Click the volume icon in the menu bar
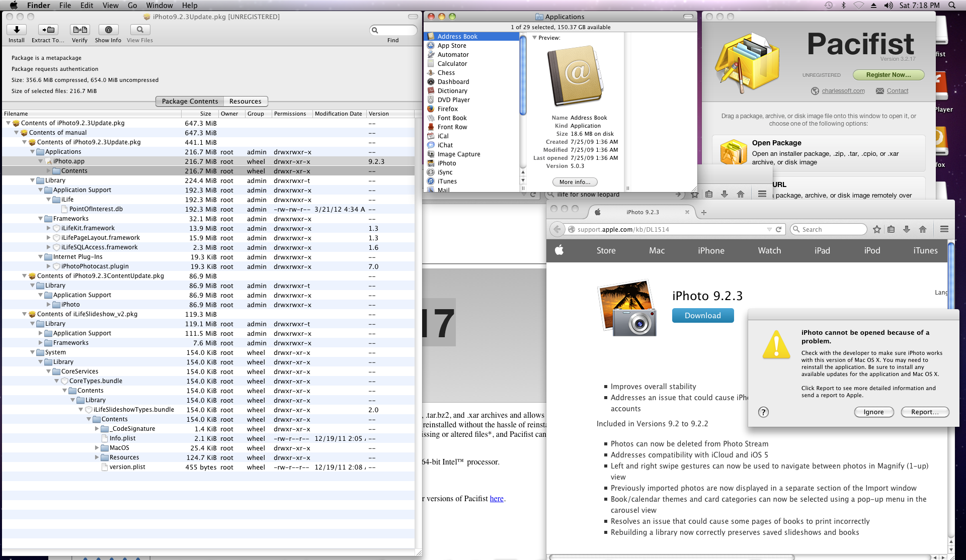The height and width of the screenshot is (560, 966). point(889,5)
